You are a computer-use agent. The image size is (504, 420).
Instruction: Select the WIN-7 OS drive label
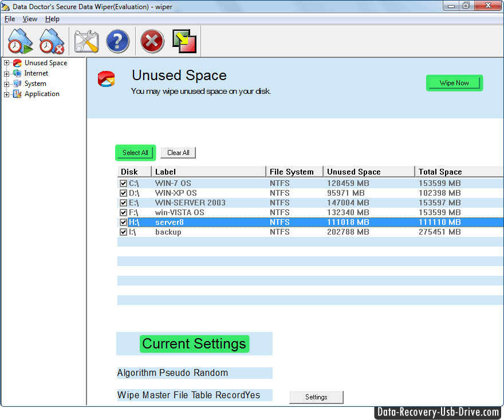[173, 183]
